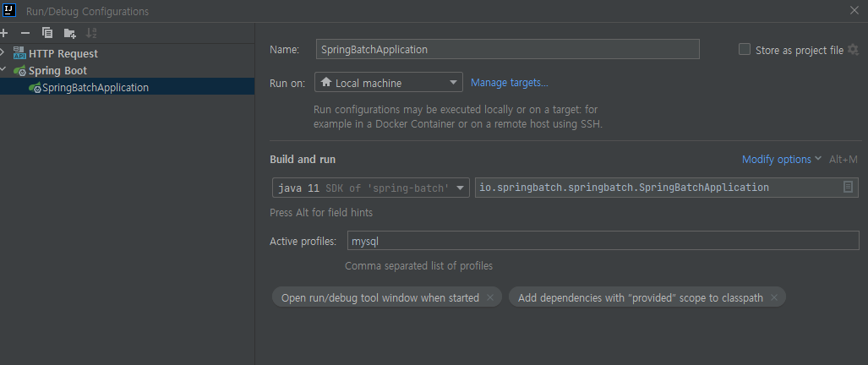Remove the selected configuration
Screen dimensions: 868x365
tap(25, 33)
